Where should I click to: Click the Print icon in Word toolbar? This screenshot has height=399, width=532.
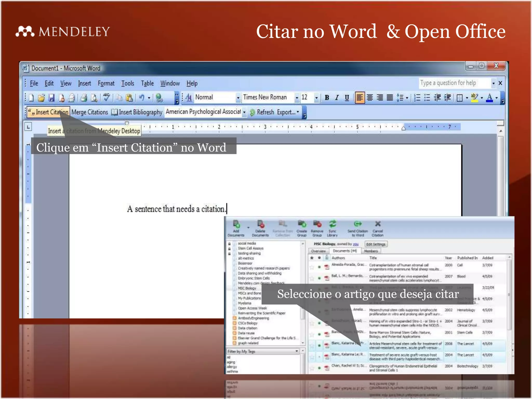(x=84, y=98)
